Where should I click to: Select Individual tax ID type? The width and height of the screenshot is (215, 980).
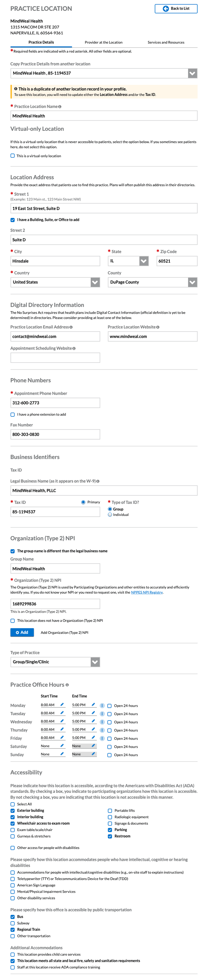coord(110,515)
